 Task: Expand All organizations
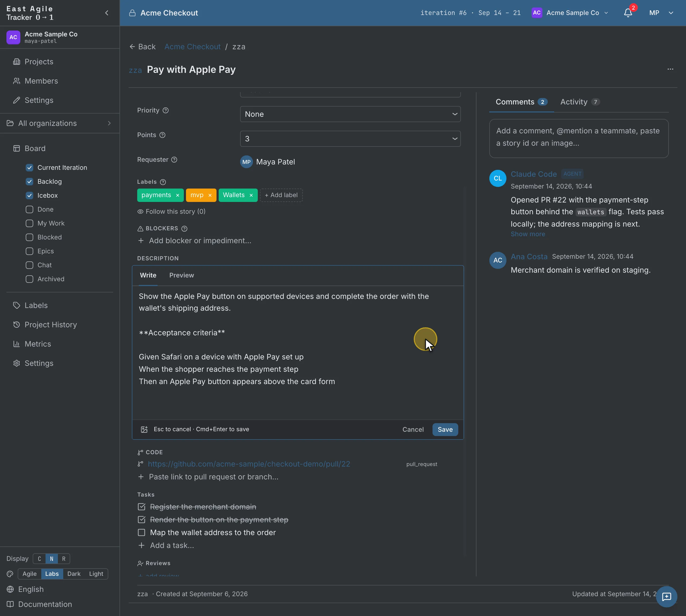click(59, 123)
